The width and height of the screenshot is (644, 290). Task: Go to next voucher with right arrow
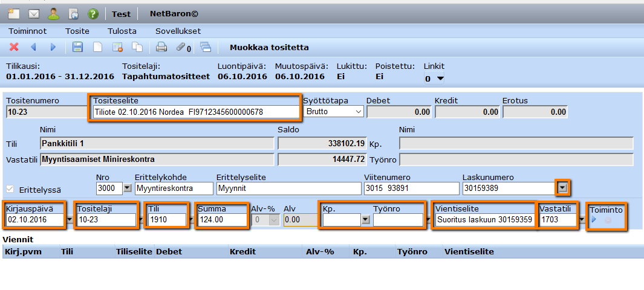click(53, 47)
